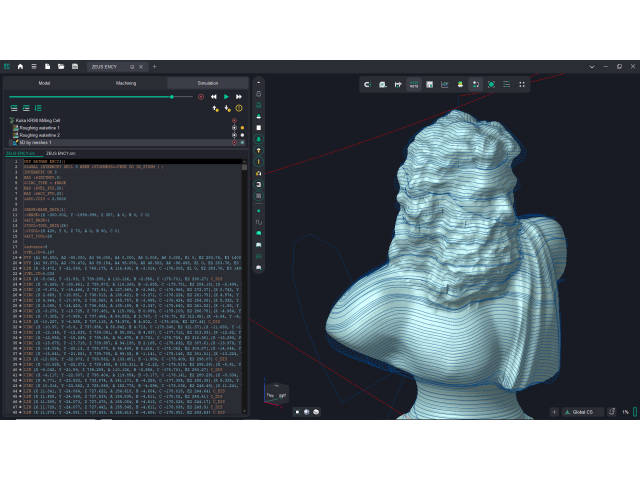The width and height of the screenshot is (640, 480).
Task: Click the rewind simulation button
Action: click(x=214, y=97)
